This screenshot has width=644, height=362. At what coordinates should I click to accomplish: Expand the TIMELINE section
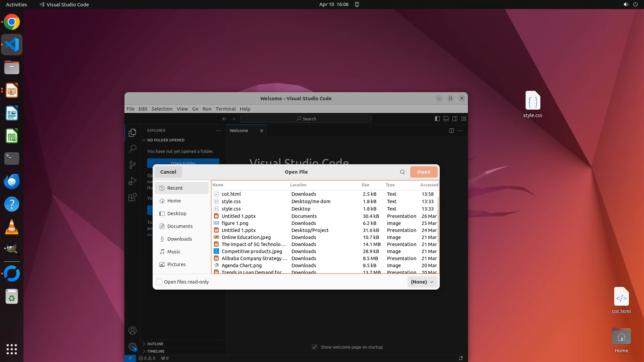coord(156,351)
